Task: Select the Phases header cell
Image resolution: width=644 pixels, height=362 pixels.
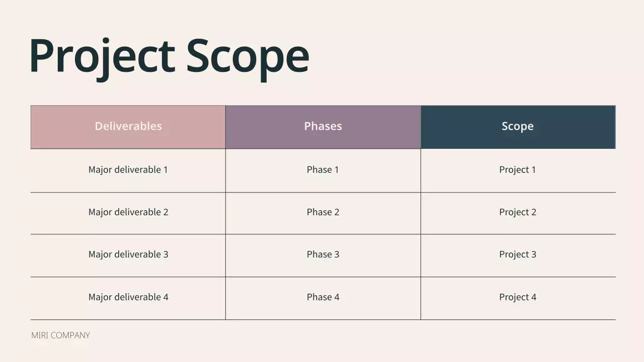Action: (323, 127)
